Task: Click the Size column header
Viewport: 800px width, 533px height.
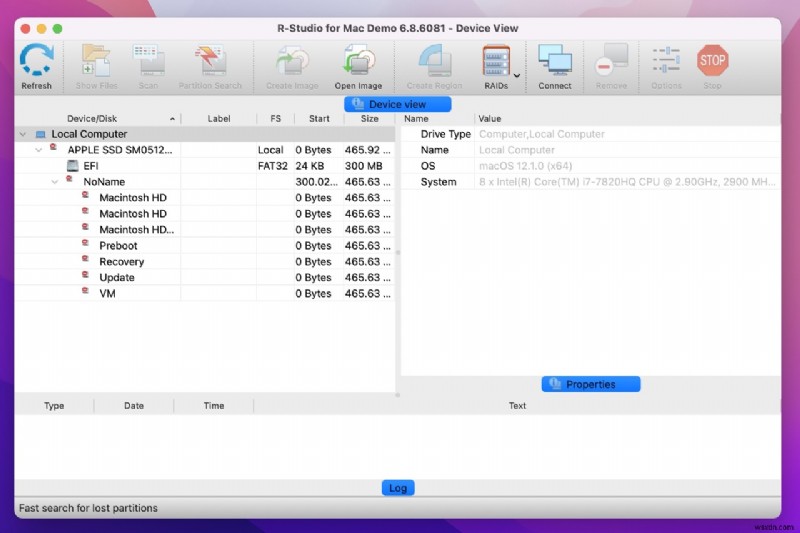Action: tap(369, 119)
